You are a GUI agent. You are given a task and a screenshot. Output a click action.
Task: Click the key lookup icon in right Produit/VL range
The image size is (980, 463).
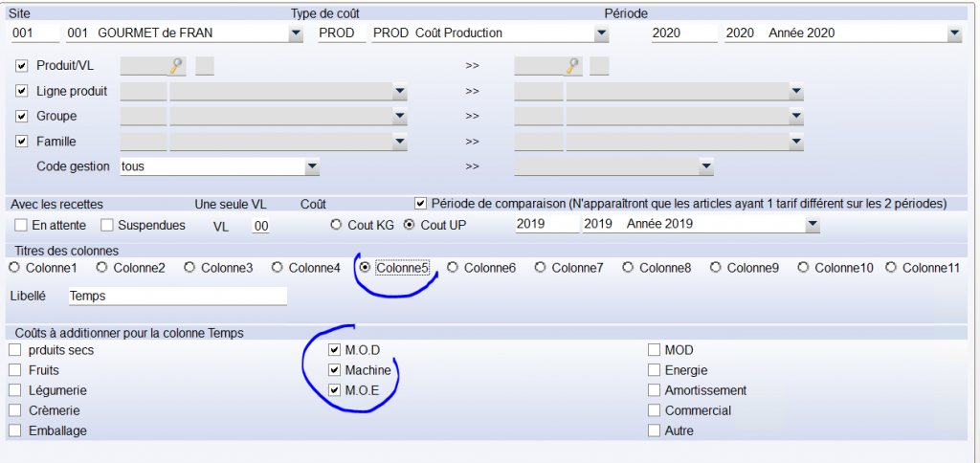[571, 66]
